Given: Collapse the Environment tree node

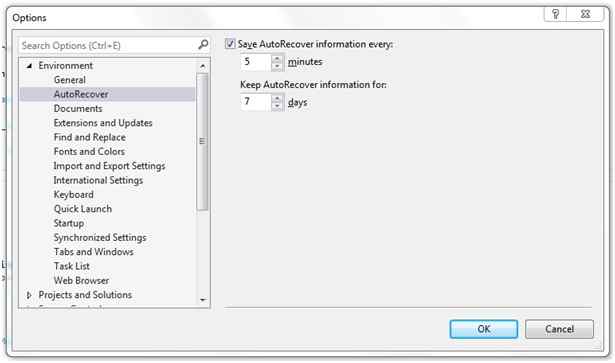Looking at the screenshot, I should point(29,65).
